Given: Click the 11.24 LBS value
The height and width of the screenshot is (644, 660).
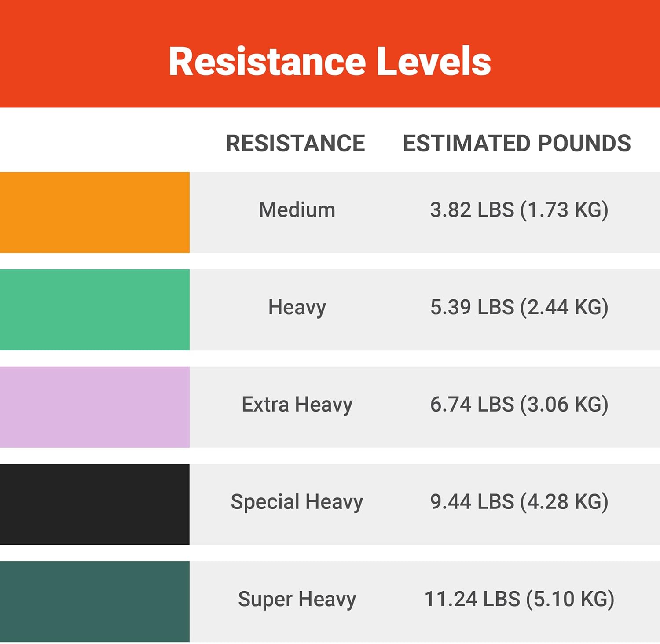Looking at the screenshot, I should [472, 599].
